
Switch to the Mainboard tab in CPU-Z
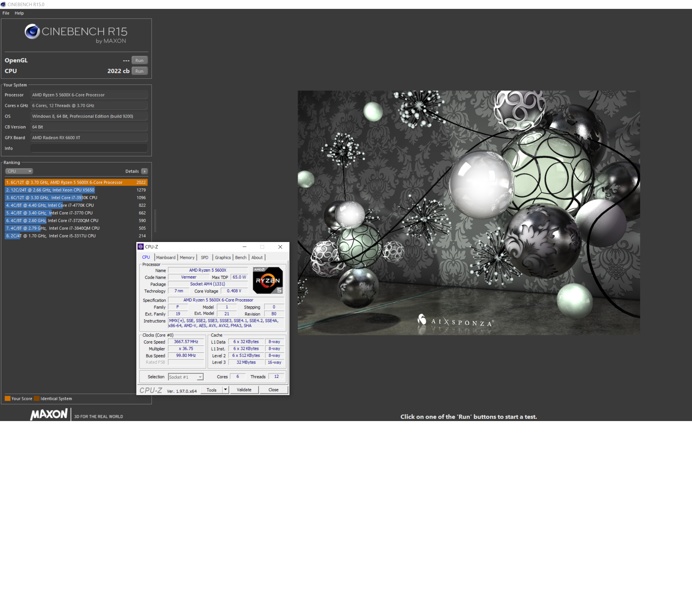pos(166,258)
